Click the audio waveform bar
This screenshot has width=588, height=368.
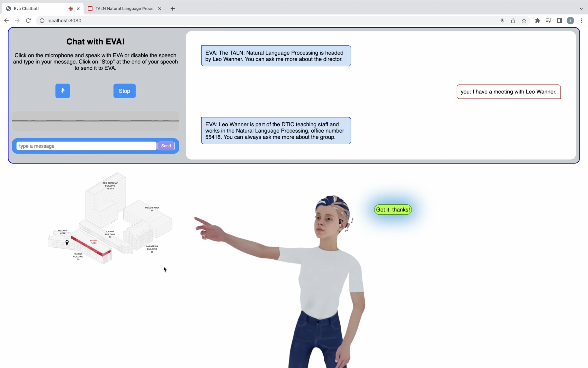pos(95,121)
